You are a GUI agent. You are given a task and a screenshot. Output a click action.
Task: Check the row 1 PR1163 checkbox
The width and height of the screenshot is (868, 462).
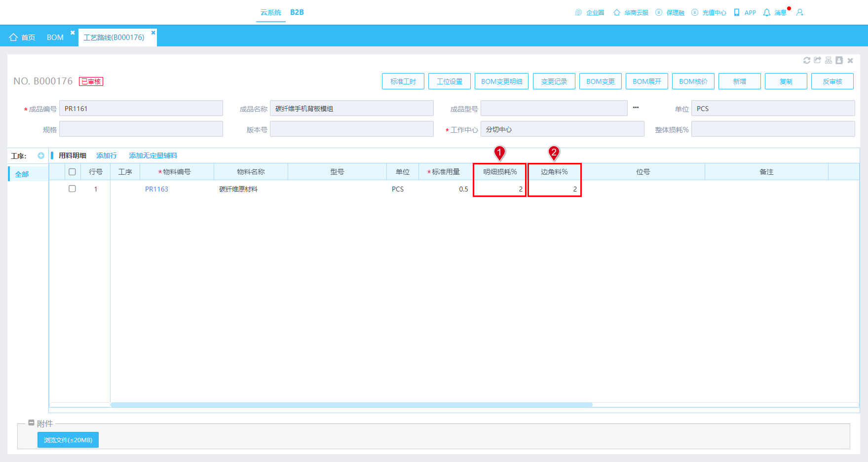[x=72, y=189]
